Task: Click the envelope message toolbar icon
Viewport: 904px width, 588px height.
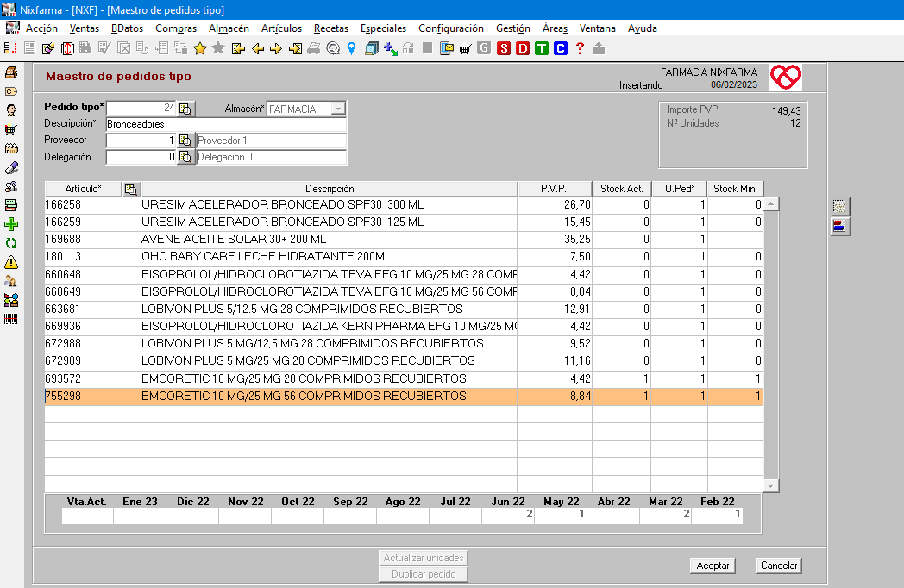Action: point(446,49)
